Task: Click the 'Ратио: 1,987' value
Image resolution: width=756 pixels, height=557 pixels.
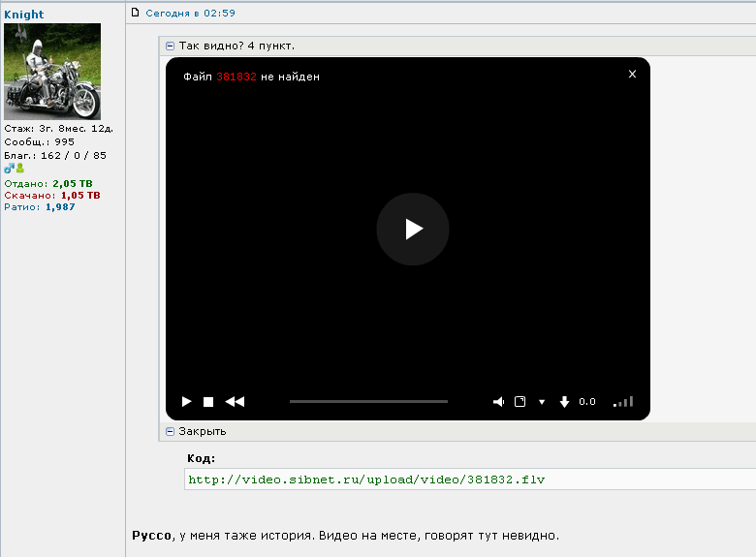Action: pos(40,206)
